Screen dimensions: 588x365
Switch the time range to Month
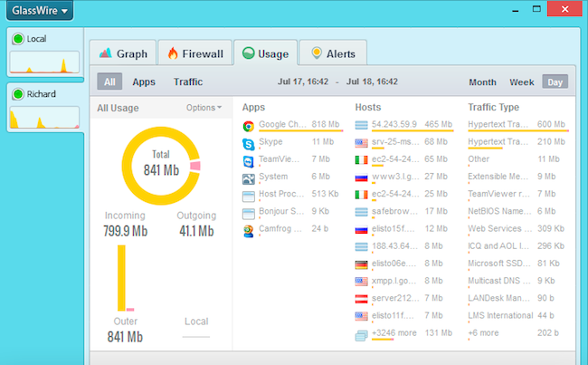(482, 82)
